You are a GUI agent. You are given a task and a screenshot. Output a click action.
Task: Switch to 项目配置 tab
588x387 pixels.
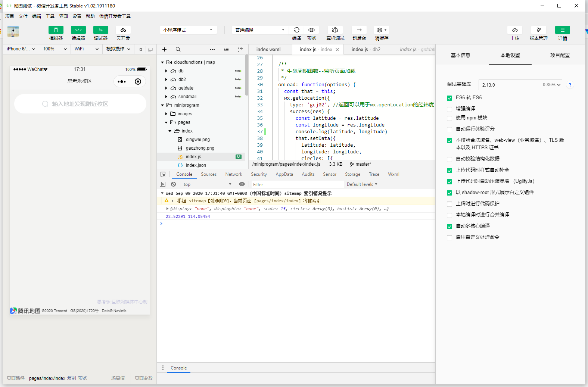pyautogui.click(x=560, y=55)
